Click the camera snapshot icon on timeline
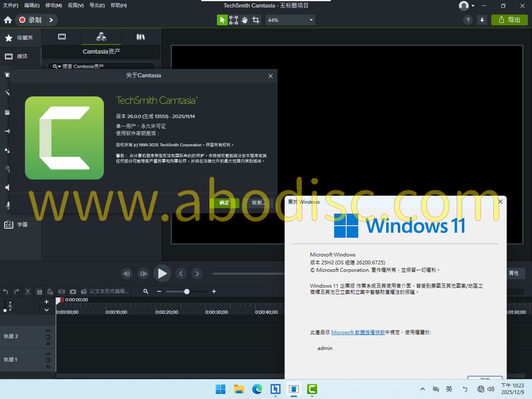532x399 pixels. point(73,292)
